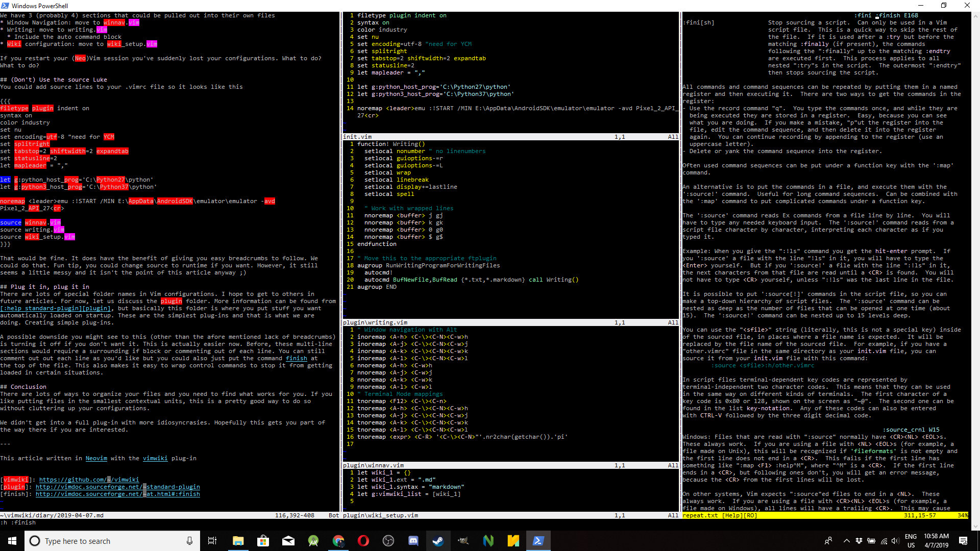Open Steam from the taskbar
Viewport: 980px width, 551px height.
click(x=438, y=541)
